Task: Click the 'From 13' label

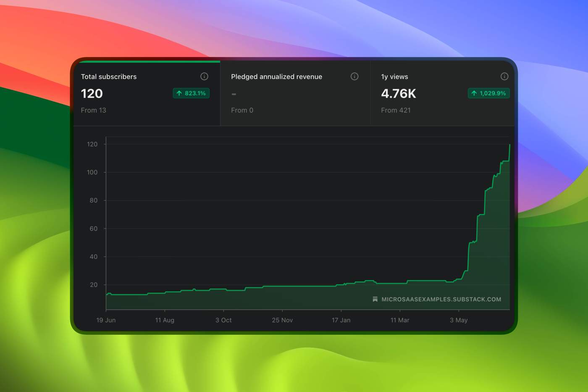Action: tap(93, 110)
